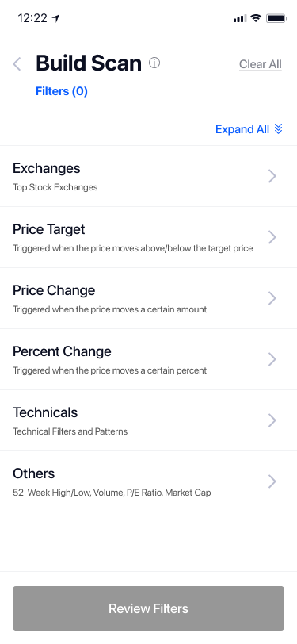Tap the Wi-Fi status icon

coord(256,18)
